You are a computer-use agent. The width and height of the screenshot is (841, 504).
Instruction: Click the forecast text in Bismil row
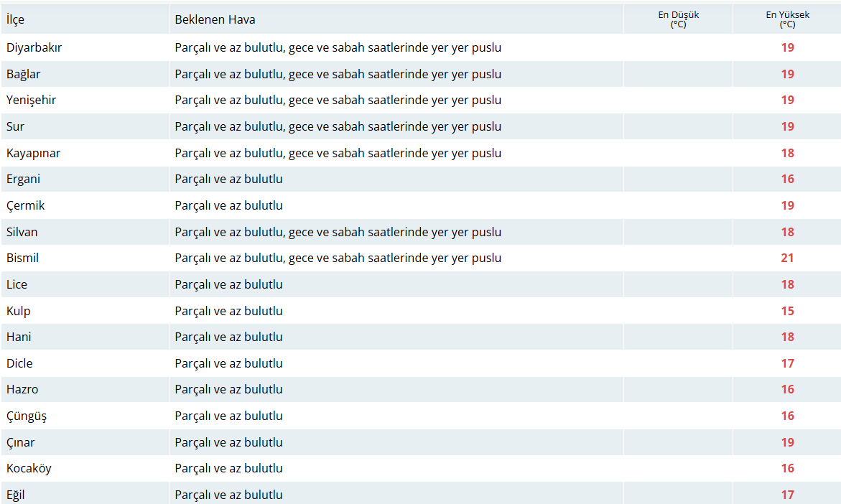tap(338, 258)
